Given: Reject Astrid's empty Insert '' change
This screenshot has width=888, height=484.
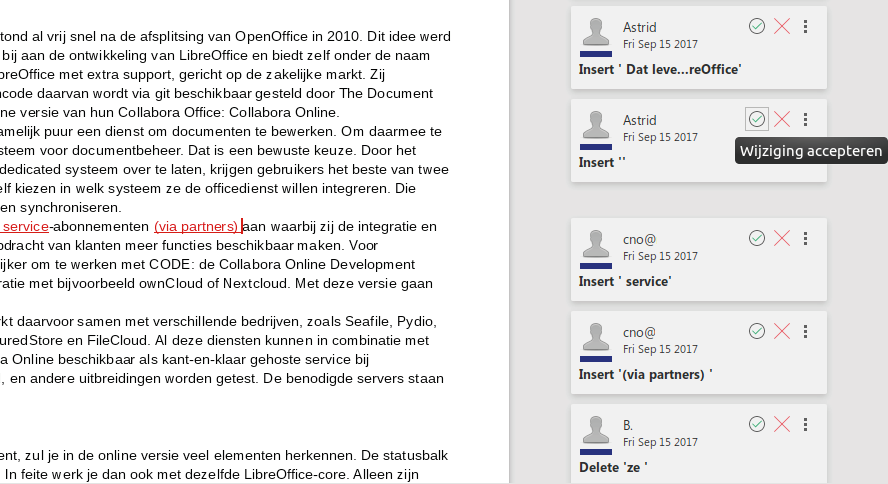Looking at the screenshot, I should (x=782, y=119).
